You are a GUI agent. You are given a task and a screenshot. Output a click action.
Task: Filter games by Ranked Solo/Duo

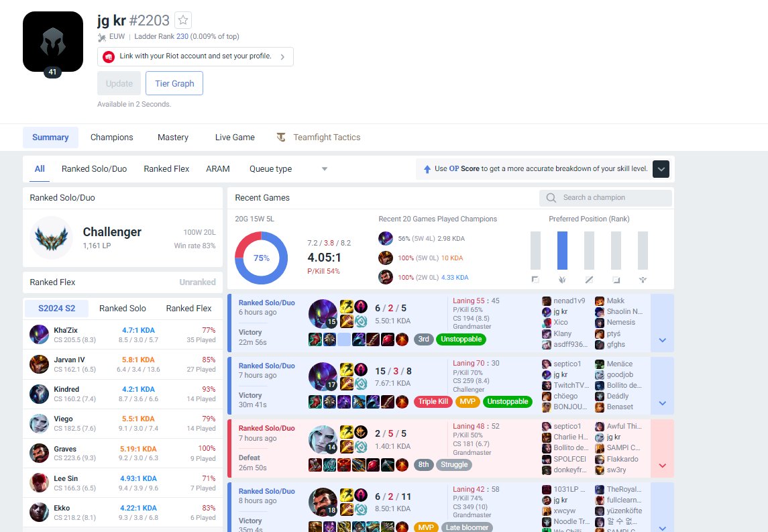coord(94,169)
